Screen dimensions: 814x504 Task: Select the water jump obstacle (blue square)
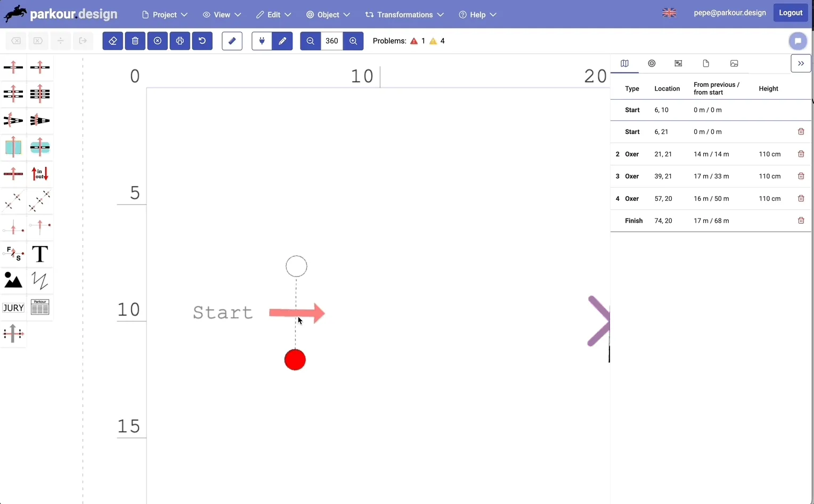click(x=13, y=147)
